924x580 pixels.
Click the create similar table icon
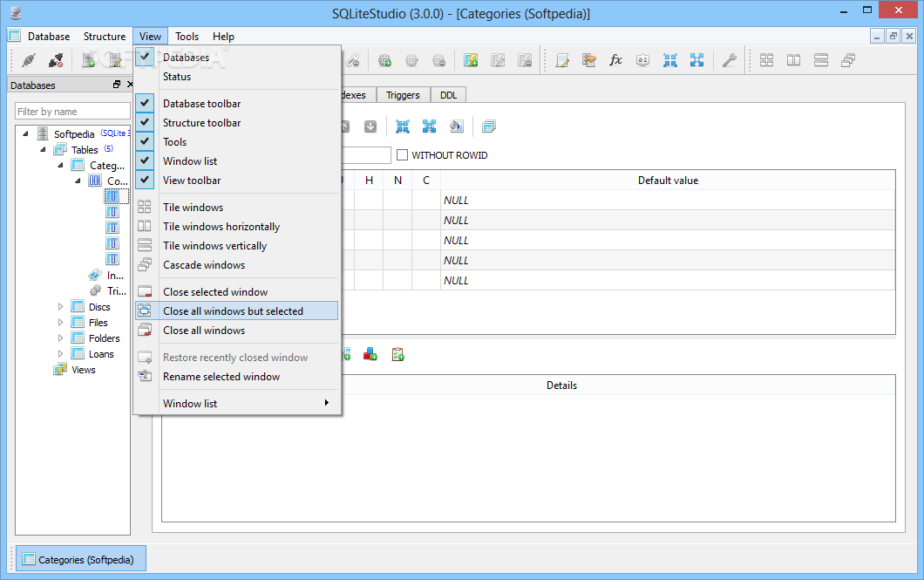pyautogui.click(x=488, y=126)
